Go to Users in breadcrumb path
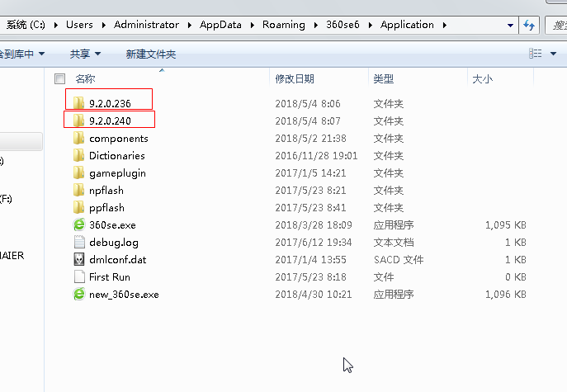 point(79,25)
